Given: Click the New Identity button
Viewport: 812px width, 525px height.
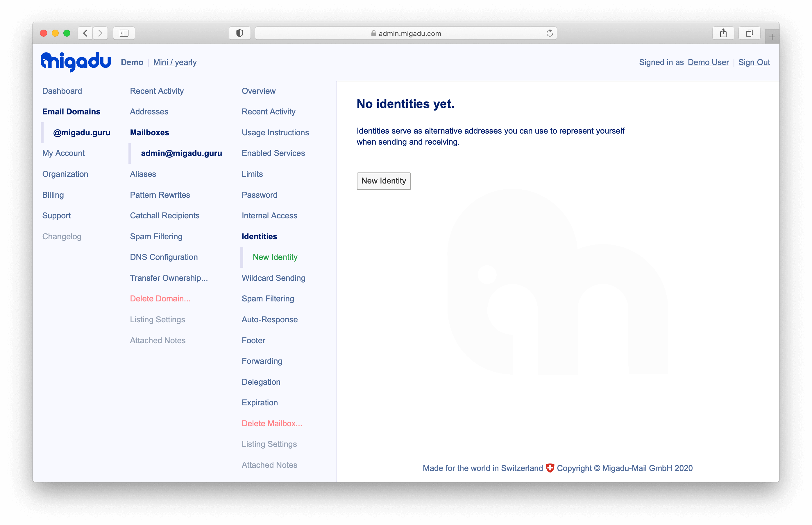Looking at the screenshot, I should point(384,181).
